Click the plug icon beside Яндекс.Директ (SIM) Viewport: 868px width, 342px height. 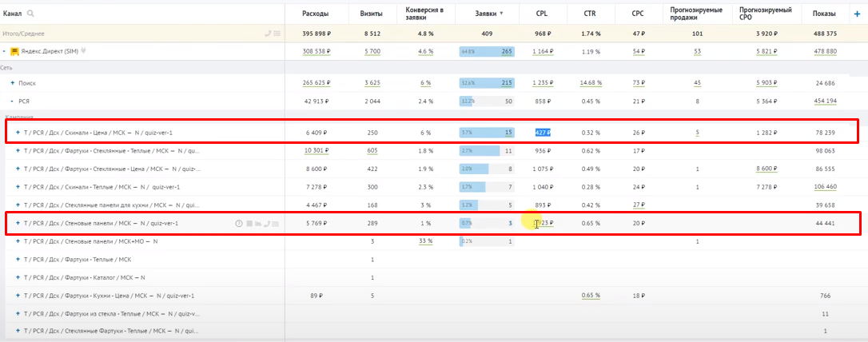tap(82, 51)
